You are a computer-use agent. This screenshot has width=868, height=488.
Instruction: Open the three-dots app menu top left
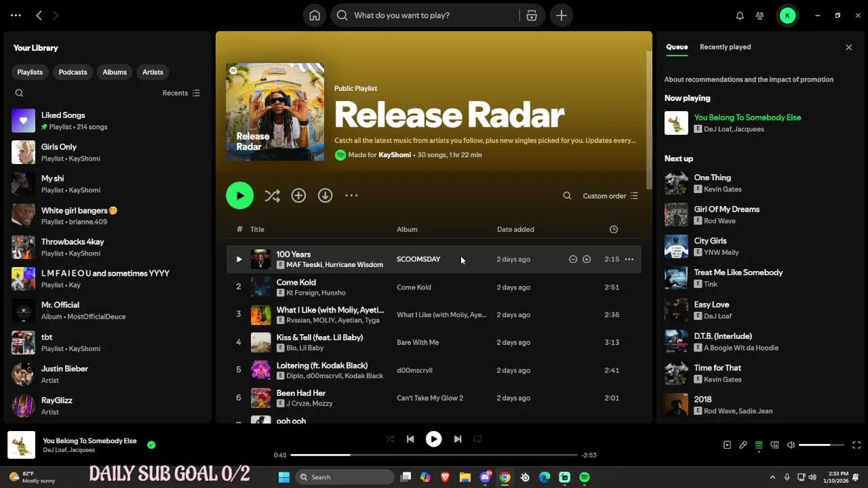[16, 16]
